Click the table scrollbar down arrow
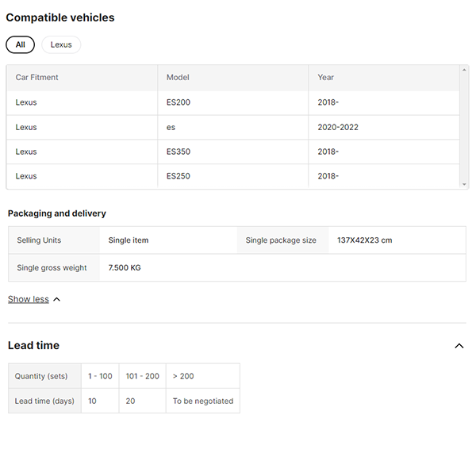Image resolution: width=476 pixels, height=476 pixels. pyautogui.click(x=464, y=184)
